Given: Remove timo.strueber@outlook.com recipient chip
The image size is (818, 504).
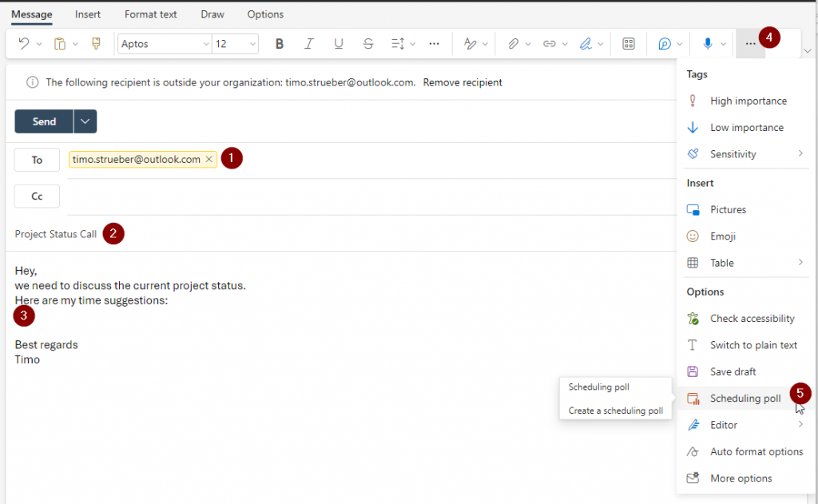Looking at the screenshot, I should tap(209, 160).
